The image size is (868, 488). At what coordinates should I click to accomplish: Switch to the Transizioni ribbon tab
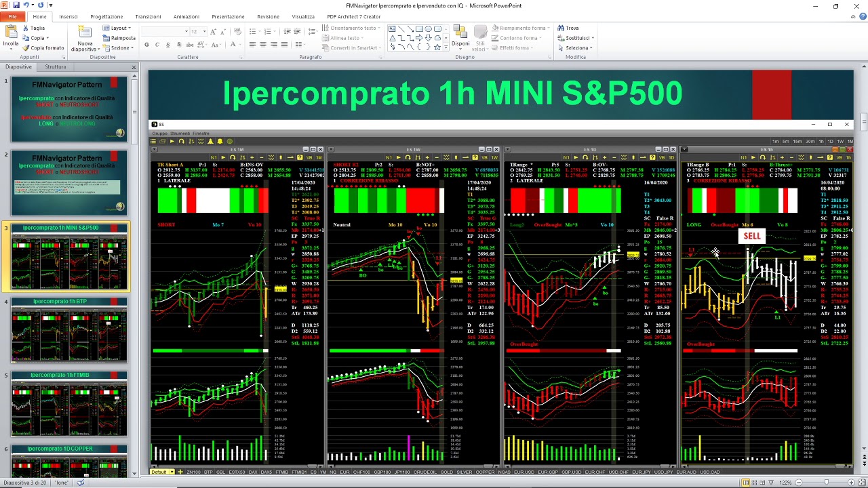pos(148,16)
